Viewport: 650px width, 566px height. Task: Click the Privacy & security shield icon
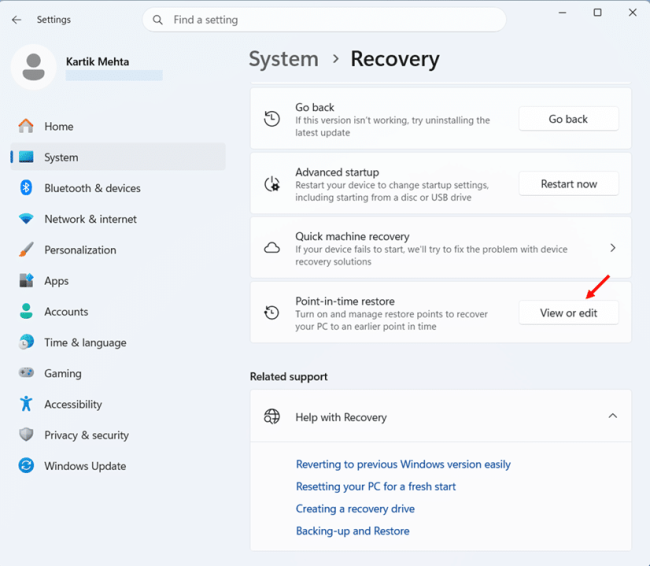(26, 435)
